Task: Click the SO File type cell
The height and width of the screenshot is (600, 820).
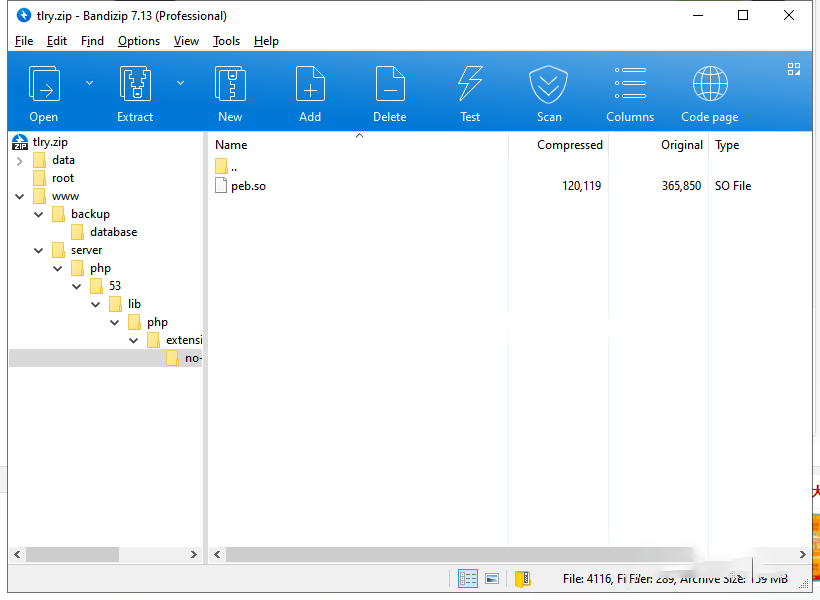Action: point(733,186)
